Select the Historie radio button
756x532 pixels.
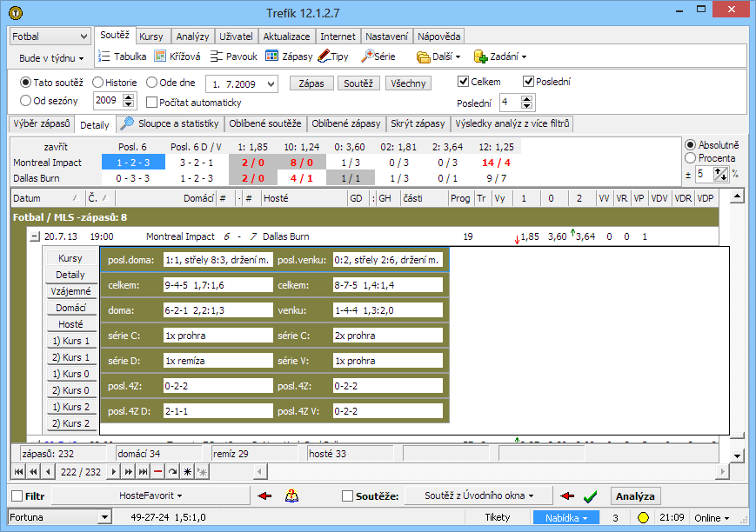(x=97, y=83)
